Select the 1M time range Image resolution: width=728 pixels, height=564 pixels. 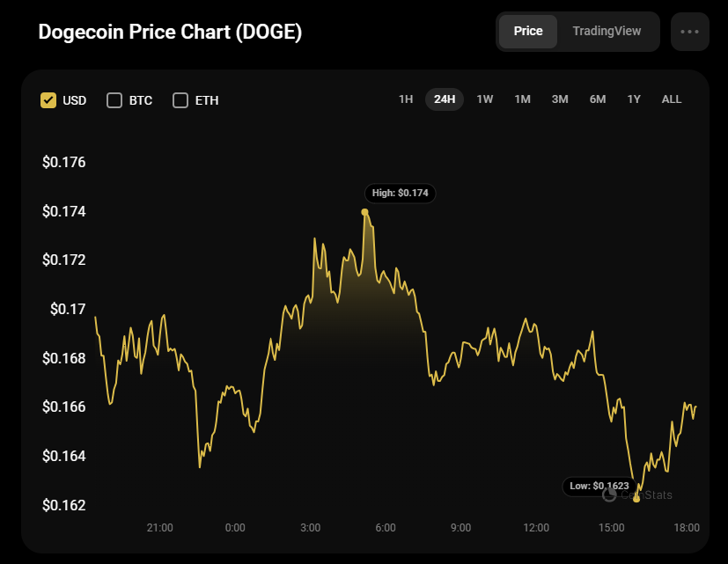click(x=523, y=99)
